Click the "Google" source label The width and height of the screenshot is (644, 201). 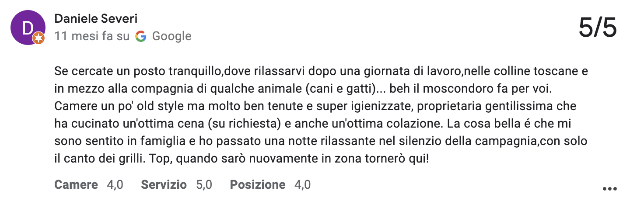[171, 36]
